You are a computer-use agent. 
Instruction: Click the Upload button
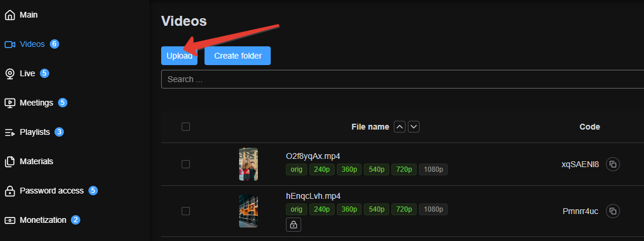(x=179, y=56)
